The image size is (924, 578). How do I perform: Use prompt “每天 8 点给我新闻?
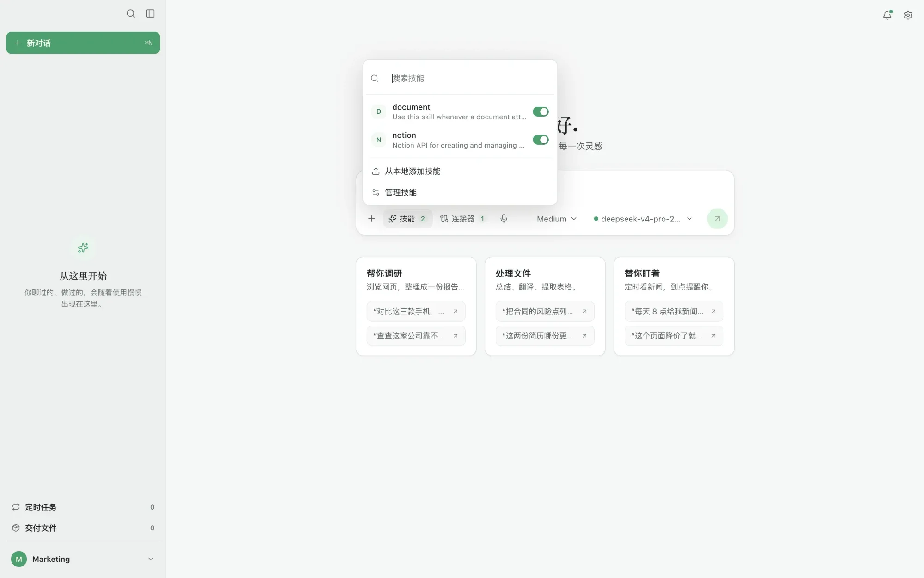point(674,311)
